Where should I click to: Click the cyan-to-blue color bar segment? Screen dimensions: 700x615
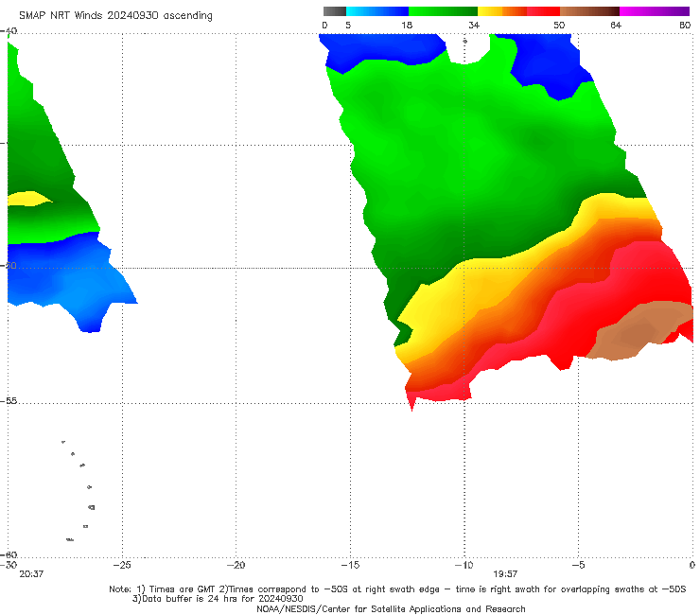(x=377, y=11)
